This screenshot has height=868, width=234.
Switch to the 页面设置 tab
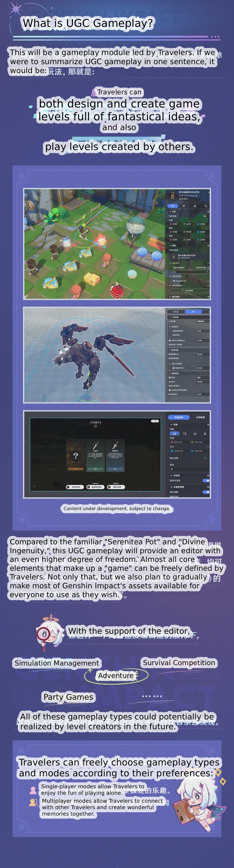point(179,418)
